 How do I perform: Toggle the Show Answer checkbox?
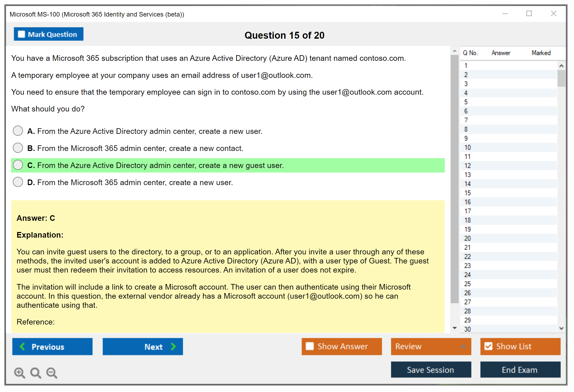pyautogui.click(x=310, y=346)
